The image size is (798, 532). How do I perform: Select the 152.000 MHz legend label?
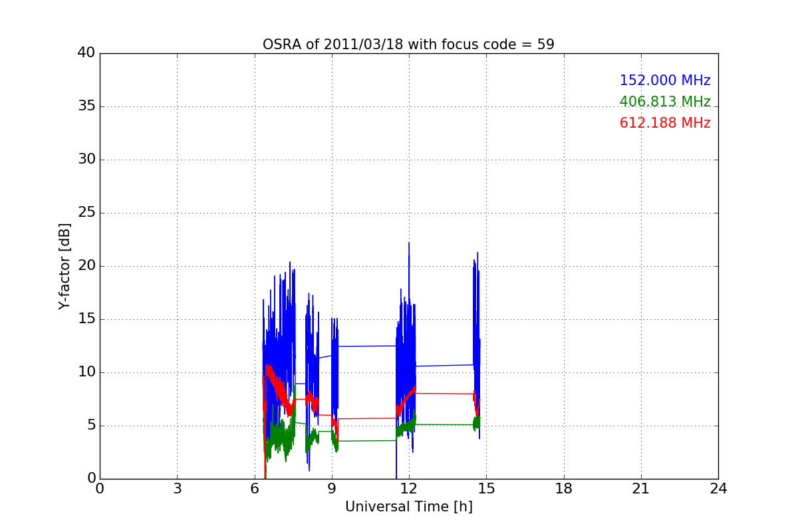[x=665, y=80]
